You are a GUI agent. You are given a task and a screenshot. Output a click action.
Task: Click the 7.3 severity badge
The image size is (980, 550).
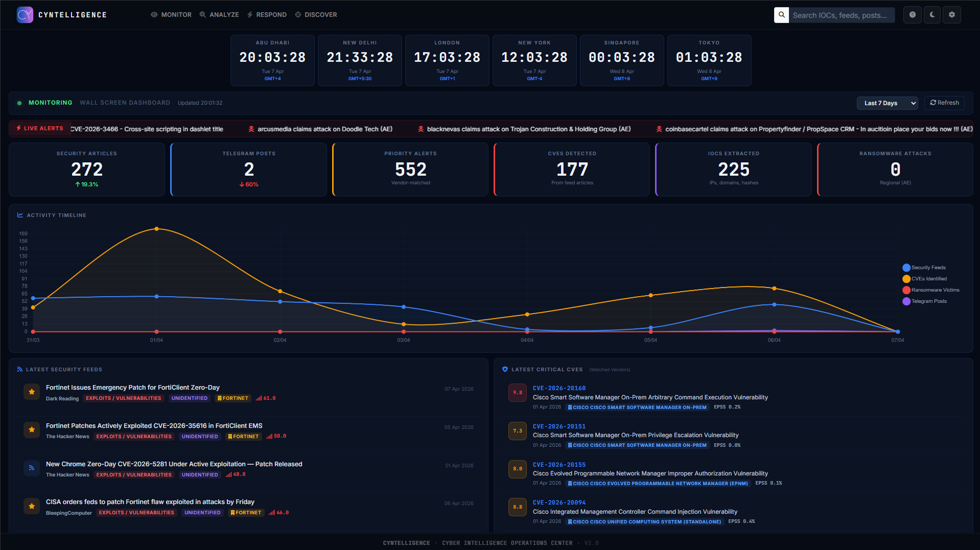click(518, 431)
